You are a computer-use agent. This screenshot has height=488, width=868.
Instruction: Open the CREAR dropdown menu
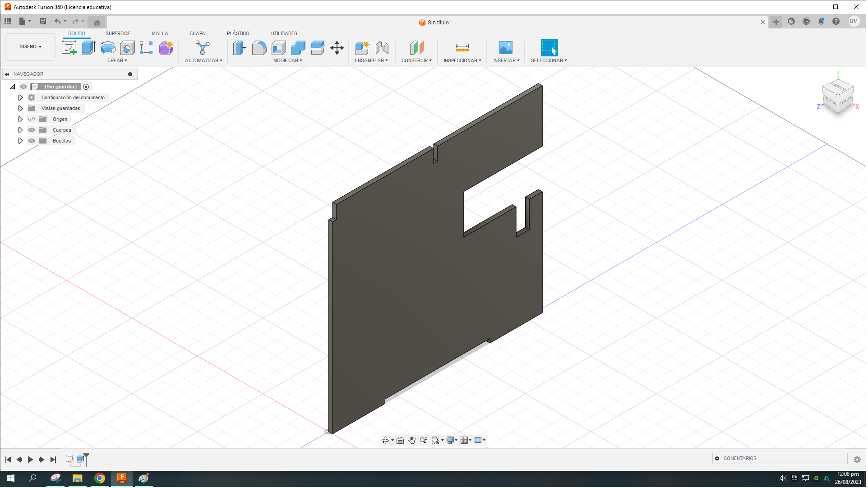pos(117,60)
